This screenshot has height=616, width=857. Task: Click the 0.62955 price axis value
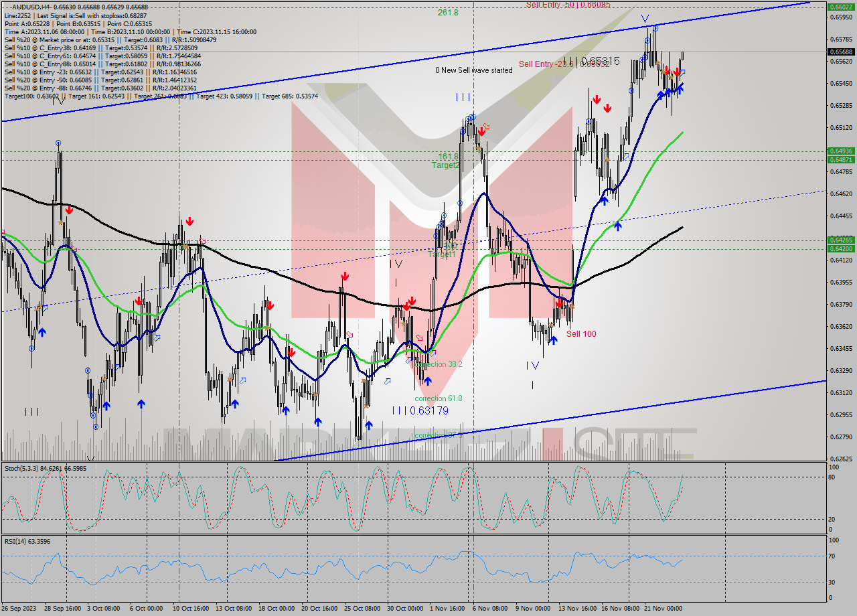[841, 415]
